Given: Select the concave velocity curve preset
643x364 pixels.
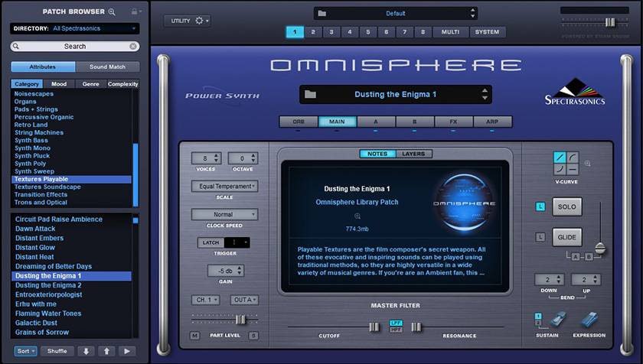Looking at the screenshot, I should click(x=560, y=169).
